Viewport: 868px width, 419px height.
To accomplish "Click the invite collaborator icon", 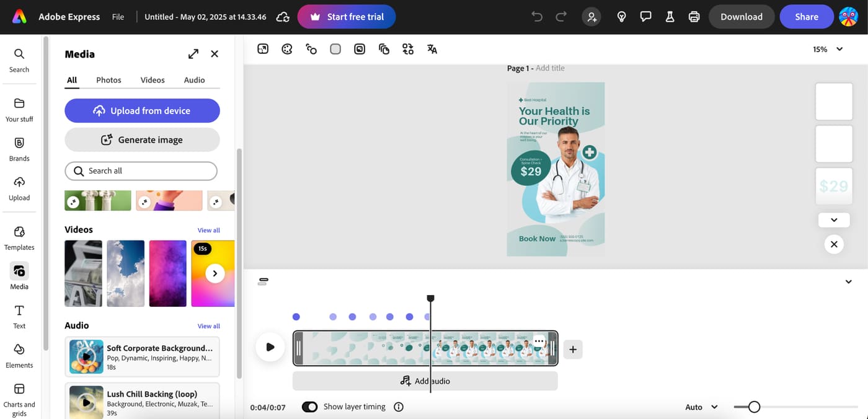I will point(591,17).
